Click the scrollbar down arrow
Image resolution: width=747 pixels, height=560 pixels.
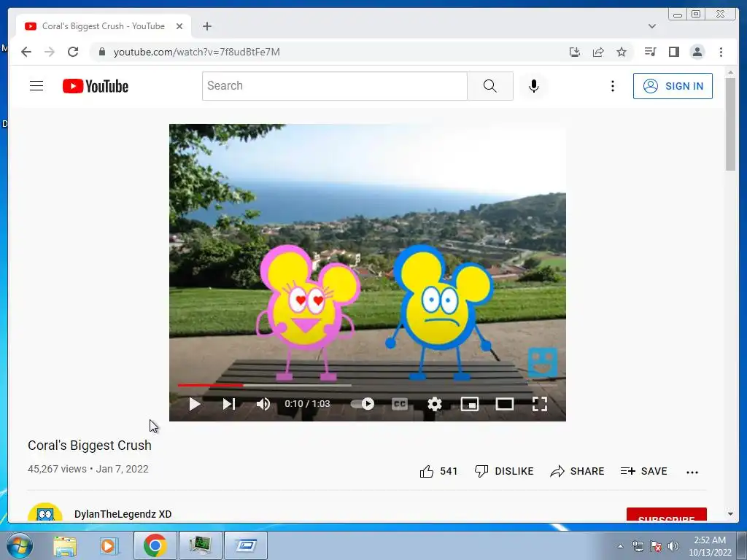point(731,514)
